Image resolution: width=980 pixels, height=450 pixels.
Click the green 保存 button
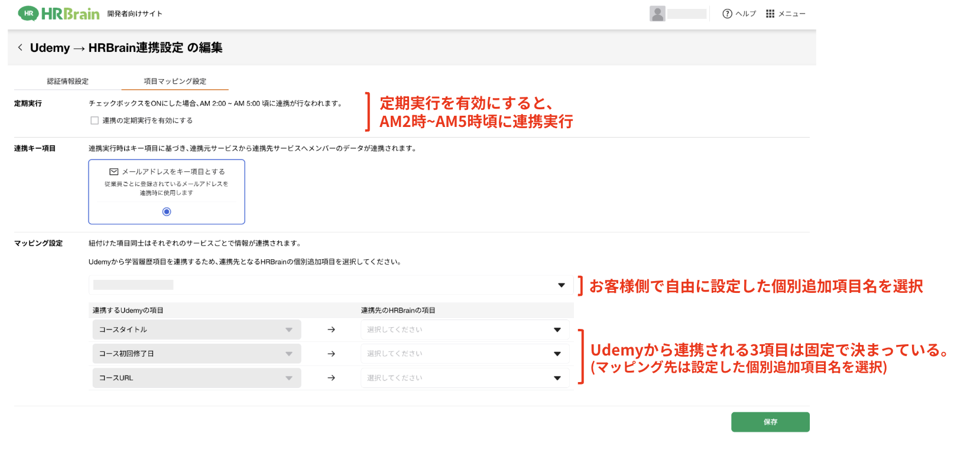click(770, 422)
